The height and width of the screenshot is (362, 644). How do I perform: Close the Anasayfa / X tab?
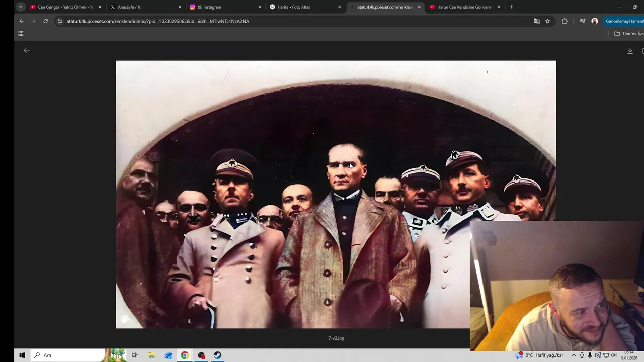(180, 7)
